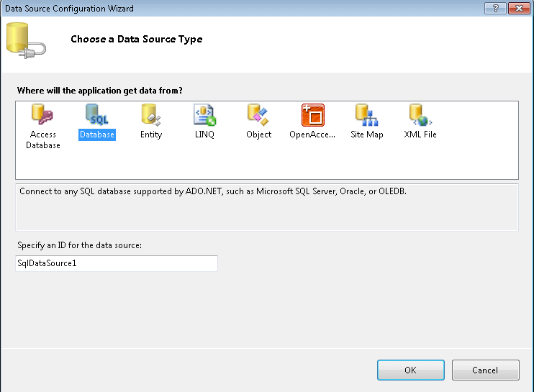Click the 'Specify an ID for the data source:' label
Image resolution: width=534 pixels, height=392 pixels.
79,245
